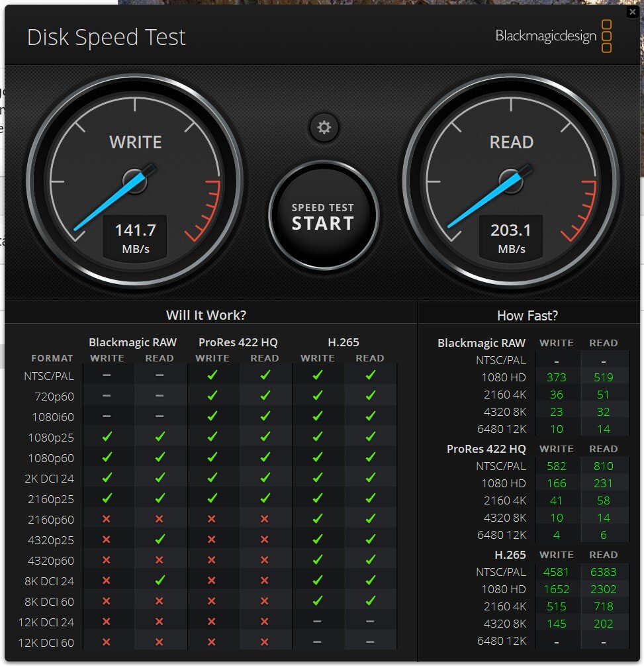
Task: Click green checkmark for 720p60 H.265 write
Action: click(318, 395)
